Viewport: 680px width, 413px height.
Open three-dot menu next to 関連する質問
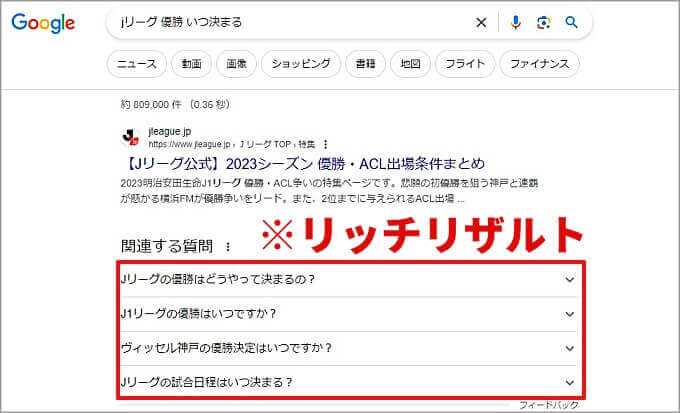228,247
